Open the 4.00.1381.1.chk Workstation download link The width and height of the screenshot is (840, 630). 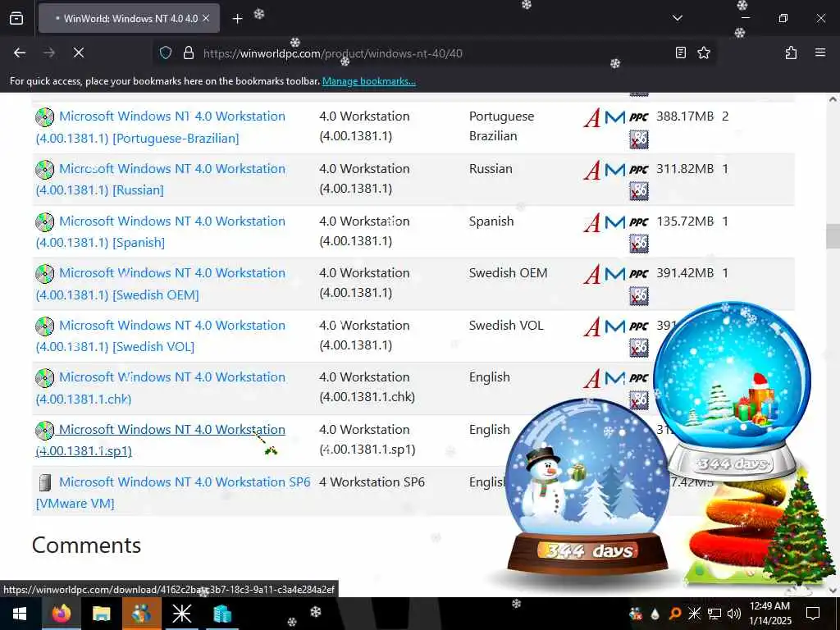(161, 388)
